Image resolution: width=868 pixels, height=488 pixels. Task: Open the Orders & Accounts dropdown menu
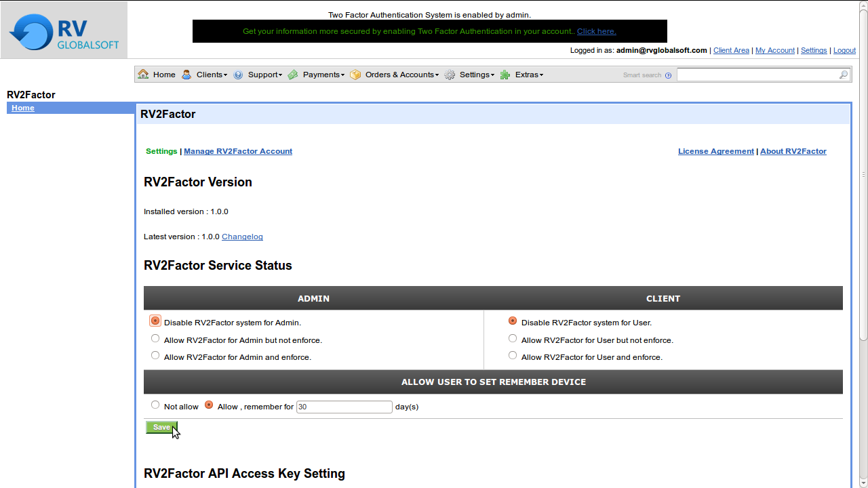point(401,75)
